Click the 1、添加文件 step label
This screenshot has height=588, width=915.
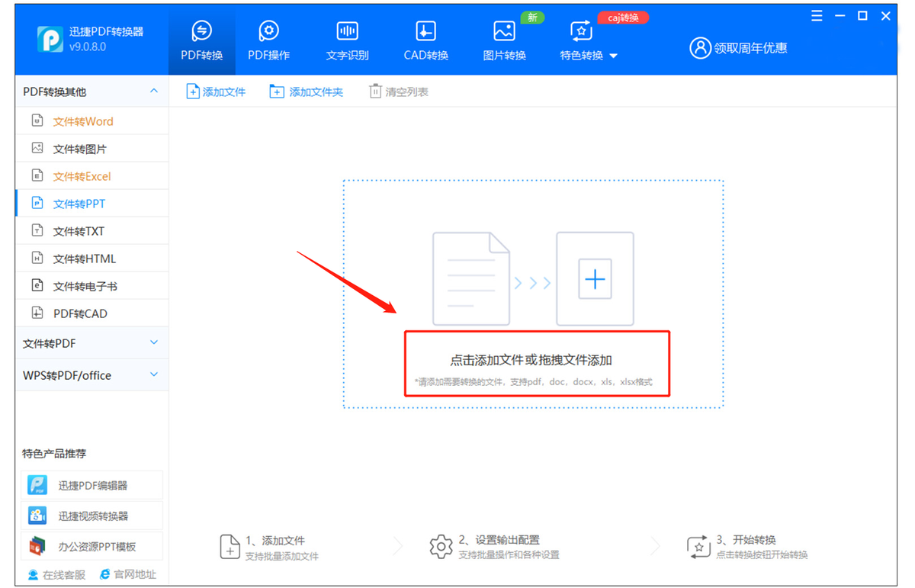click(x=275, y=540)
